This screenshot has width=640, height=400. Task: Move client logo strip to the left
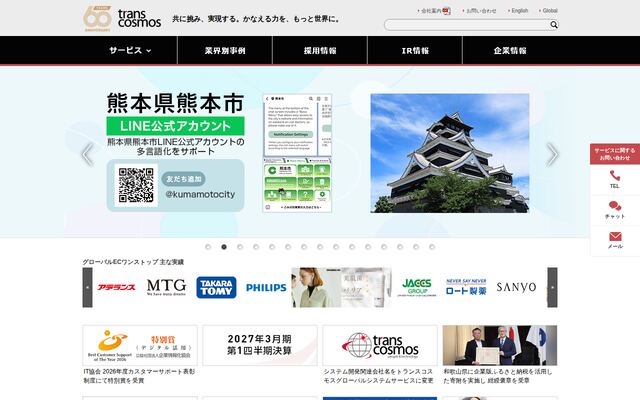(x=87, y=287)
